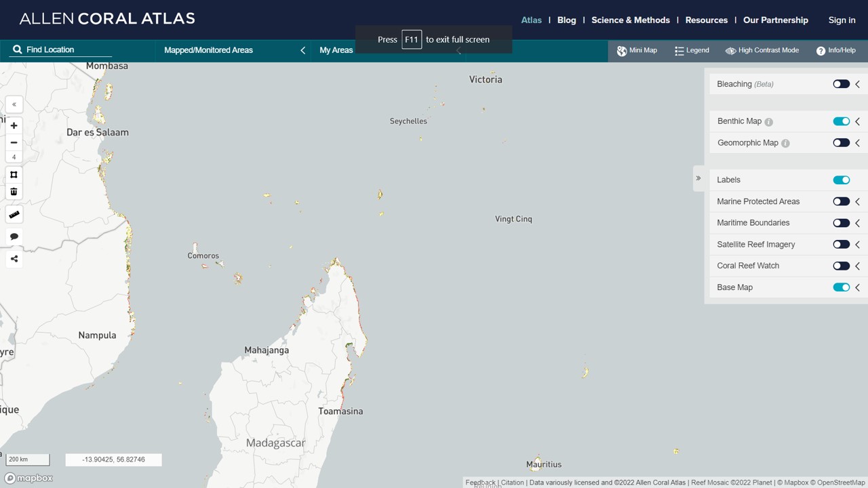Click the Sign in link
Viewport: 868px width, 488px height.
(842, 20)
